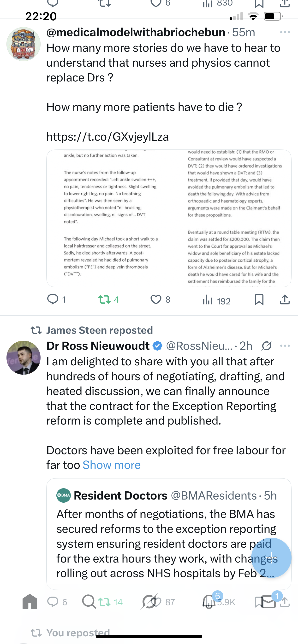Expand tweet text with Show more
The height and width of the screenshot is (644, 298).
point(112,465)
